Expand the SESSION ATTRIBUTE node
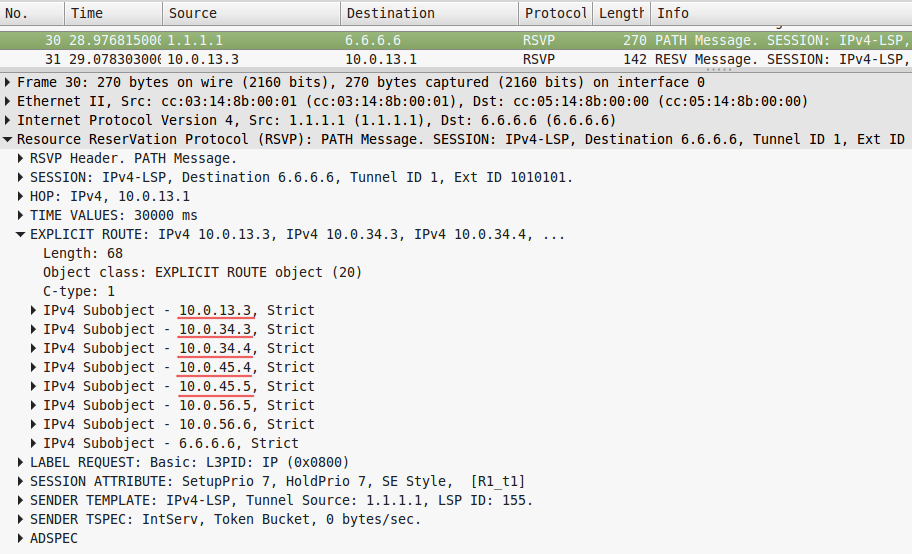This screenshot has width=912, height=554. (22, 481)
